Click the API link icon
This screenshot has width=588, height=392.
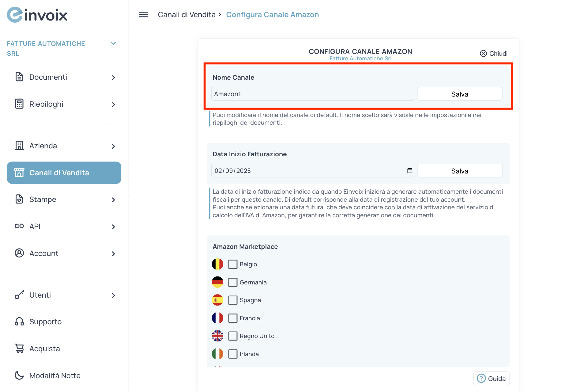(19, 226)
